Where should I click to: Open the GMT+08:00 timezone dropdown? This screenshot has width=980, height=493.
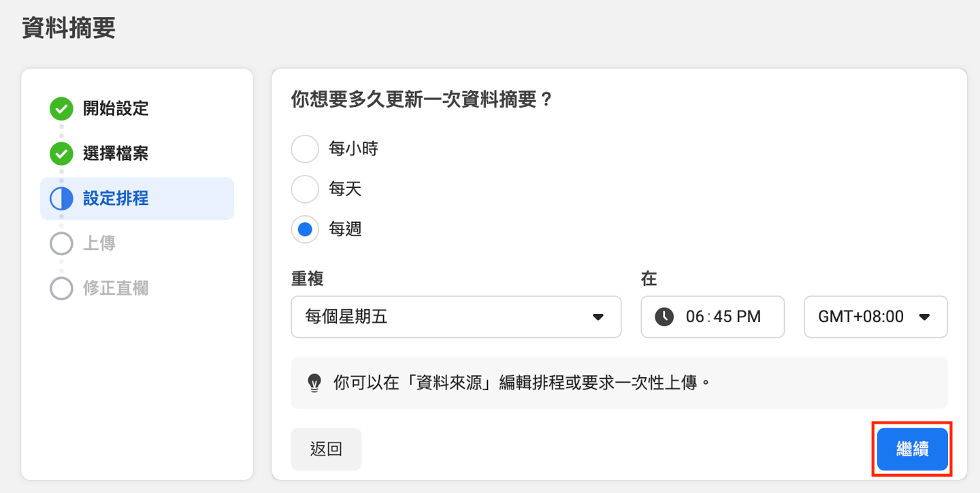pos(875,317)
